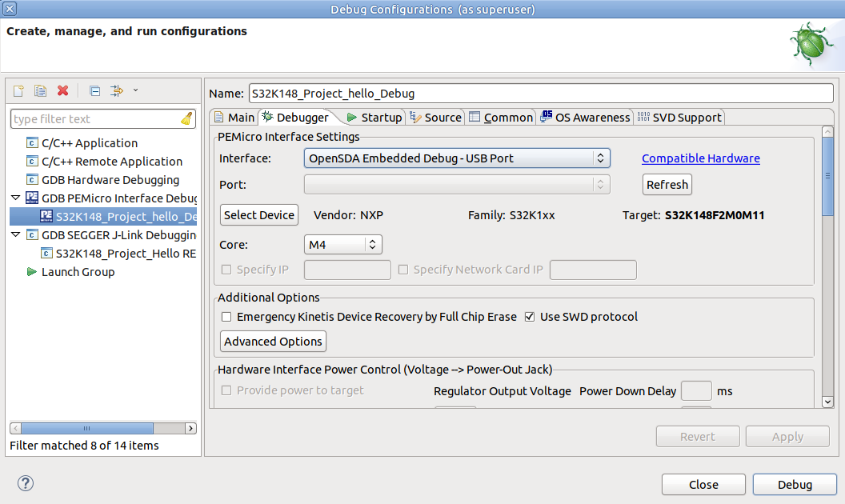The image size is (845, 504).
Task: Collapse the GDB PEmicro Interface Debugging branch
Action: tap(15, 198)
